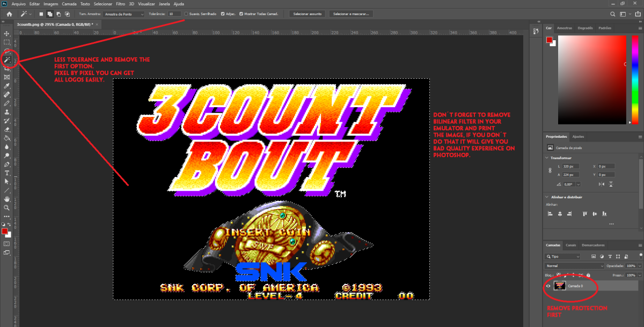
Task: Click the Selecionar assunto button
Action: click(308, 14)
